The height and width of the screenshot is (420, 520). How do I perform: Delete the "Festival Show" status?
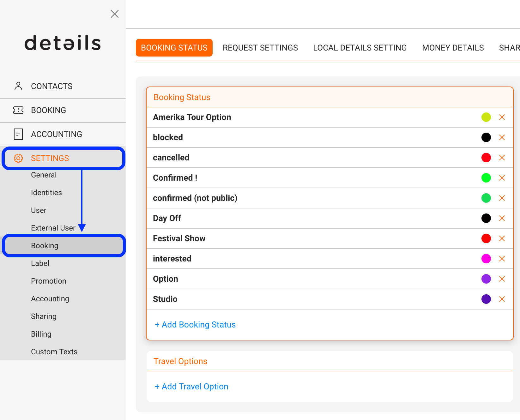502,238
